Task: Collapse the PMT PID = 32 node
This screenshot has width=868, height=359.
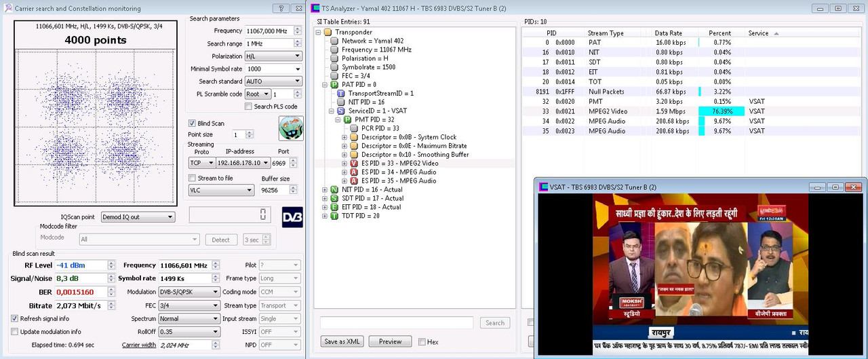Action: point(338,119)
